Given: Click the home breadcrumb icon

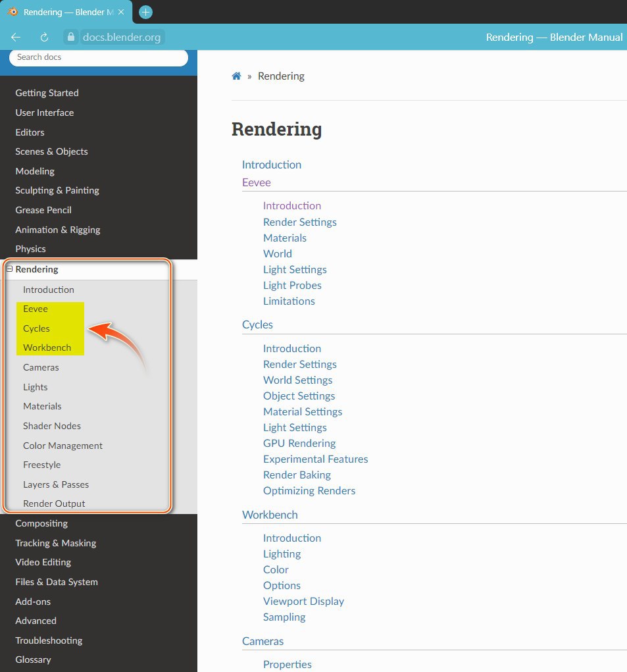Looking at the screenshot, I should (236, 76).
